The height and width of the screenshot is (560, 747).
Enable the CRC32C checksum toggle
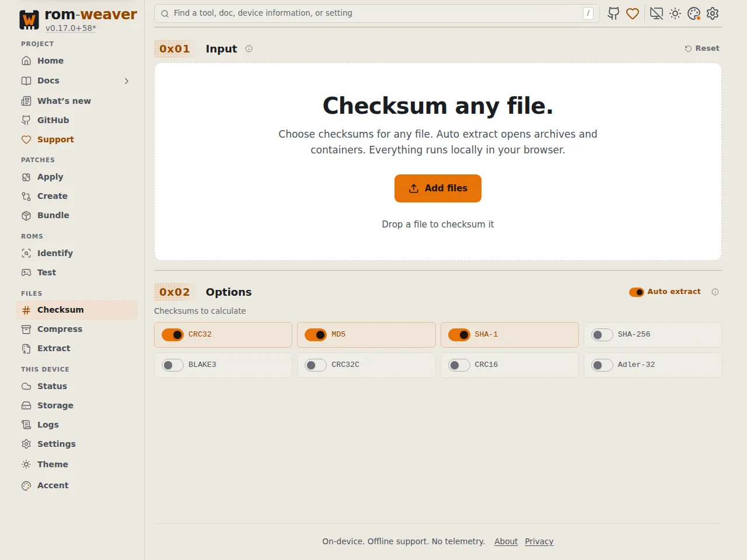click(x=316, y=365)
